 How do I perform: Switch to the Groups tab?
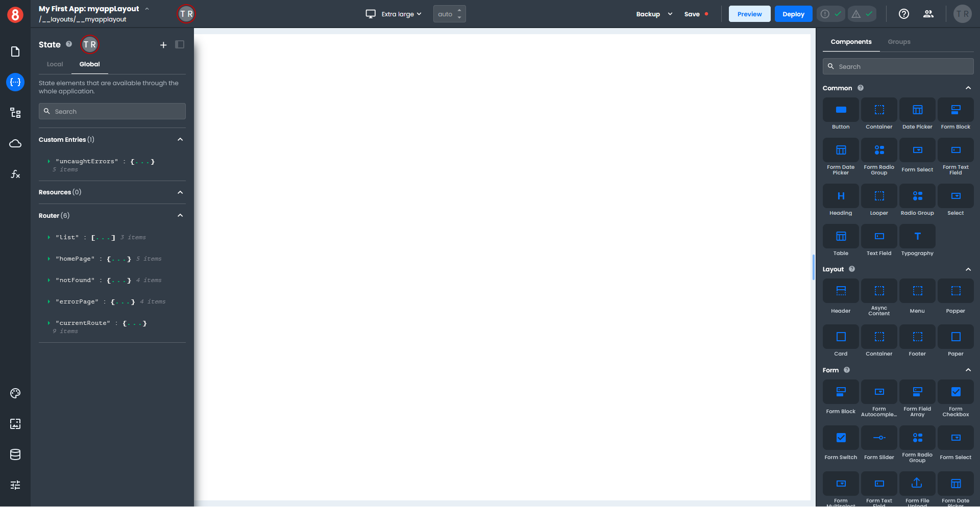click(x=899, y=42)
